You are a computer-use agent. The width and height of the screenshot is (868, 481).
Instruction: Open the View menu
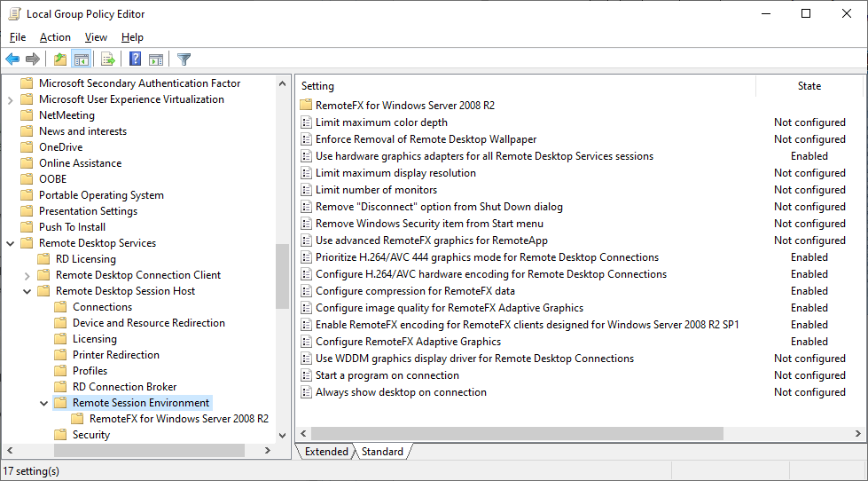click(96, 37)
